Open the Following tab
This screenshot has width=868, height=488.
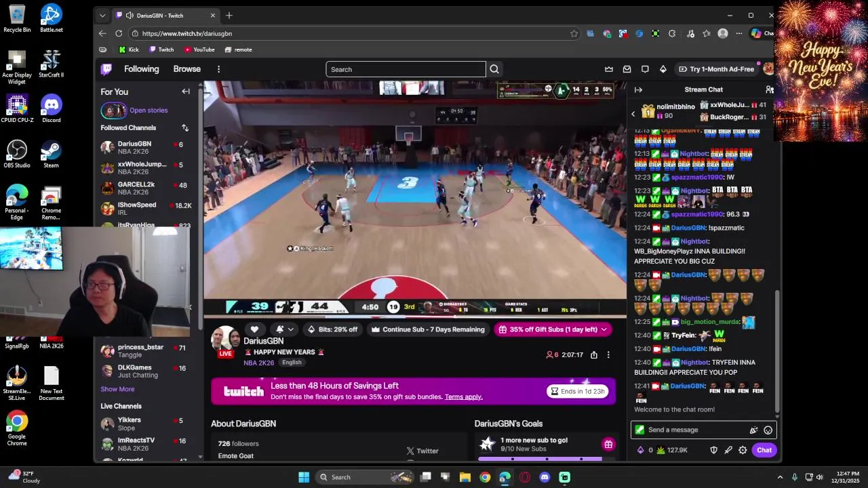pyautogui.click(x=141, y=69)
